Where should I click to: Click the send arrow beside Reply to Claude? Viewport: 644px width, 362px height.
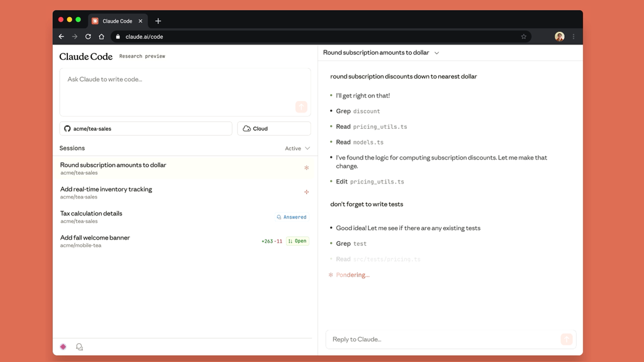click(567, 339)
